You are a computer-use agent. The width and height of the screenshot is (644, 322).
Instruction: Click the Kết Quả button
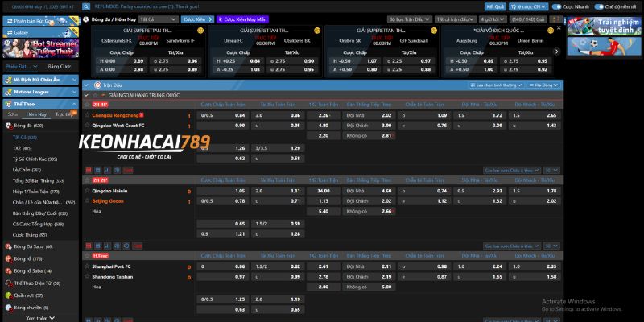click(x=495, y=6)
